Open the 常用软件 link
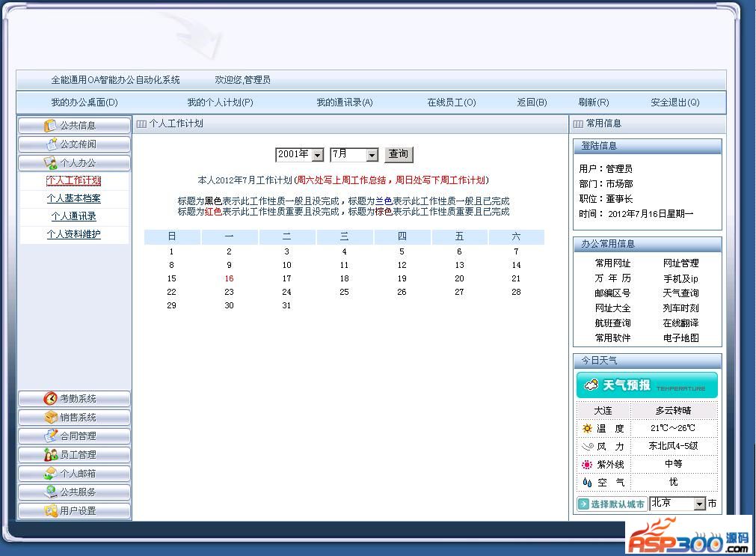Image resolution: width=756 pixels, height=556 pixels. [x=613, y=338]
